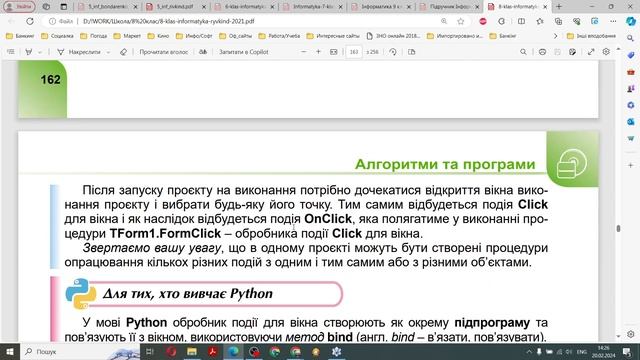This screenshot has height=360, width=640.
Task: Open the notification center in the taskbar
Action: (x=627, y=351)
